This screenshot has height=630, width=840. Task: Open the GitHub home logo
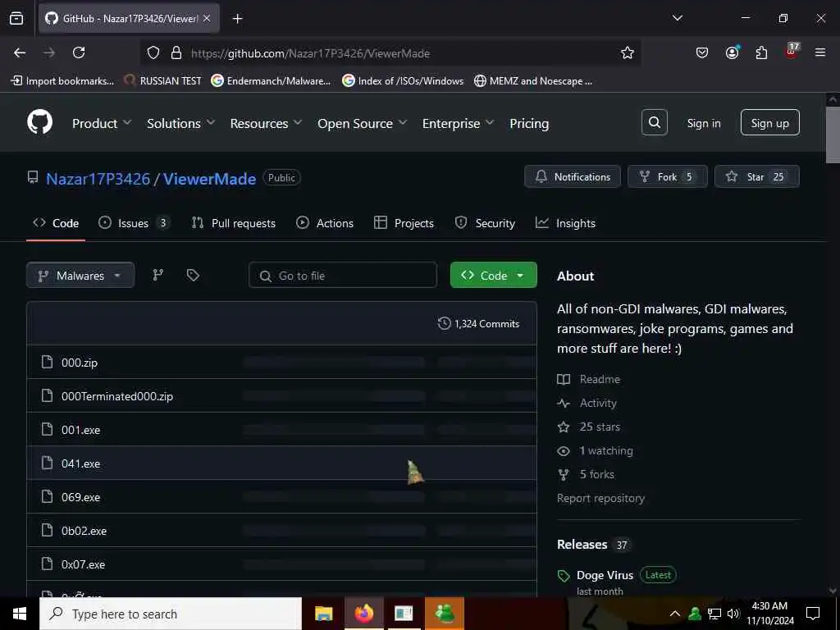click(39, 122)
